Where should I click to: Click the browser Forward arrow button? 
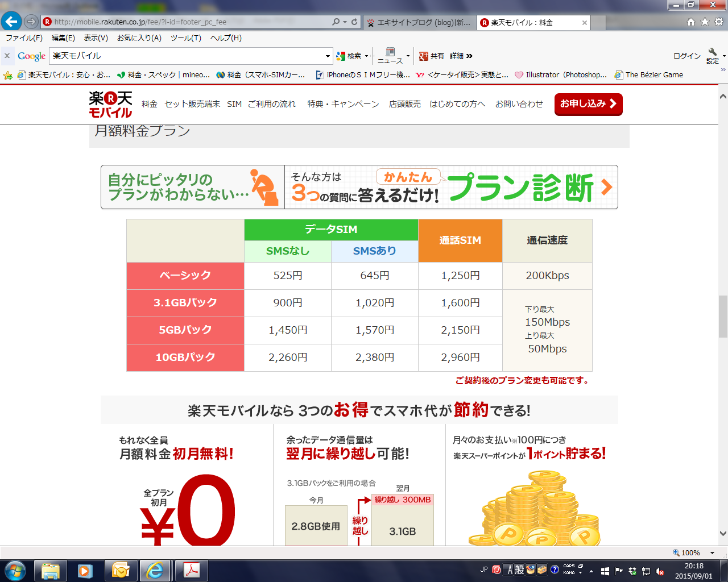(x=31, y=22)
